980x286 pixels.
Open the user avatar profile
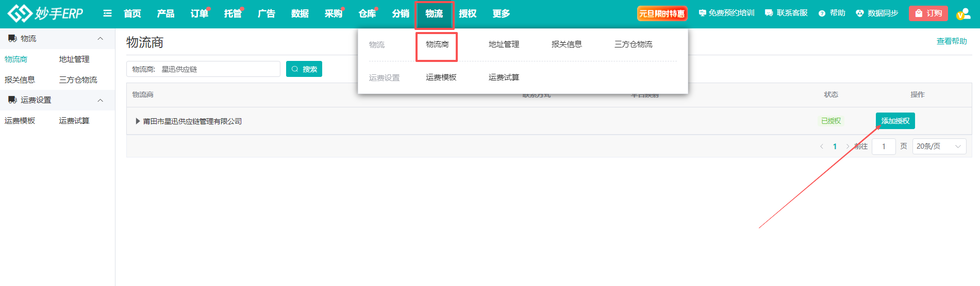click(963, 14)
